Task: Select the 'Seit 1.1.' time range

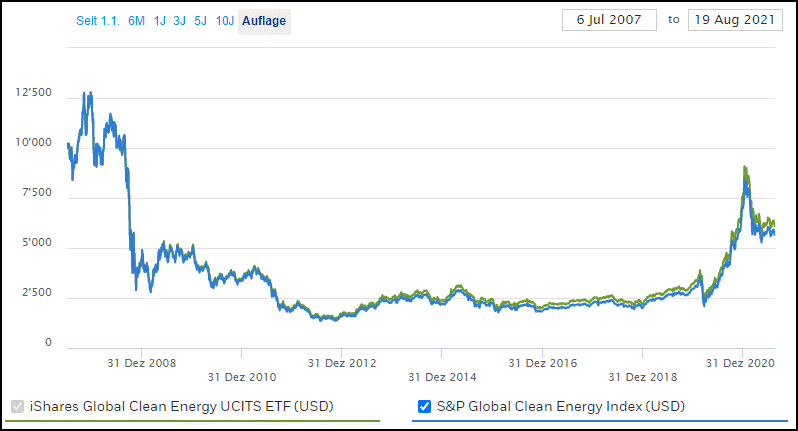Action: click(x=98, y=21)
